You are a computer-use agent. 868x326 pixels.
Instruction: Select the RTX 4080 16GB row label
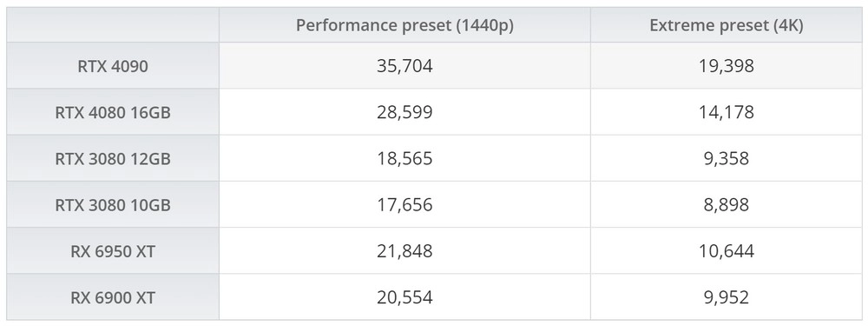coord(113,112)
